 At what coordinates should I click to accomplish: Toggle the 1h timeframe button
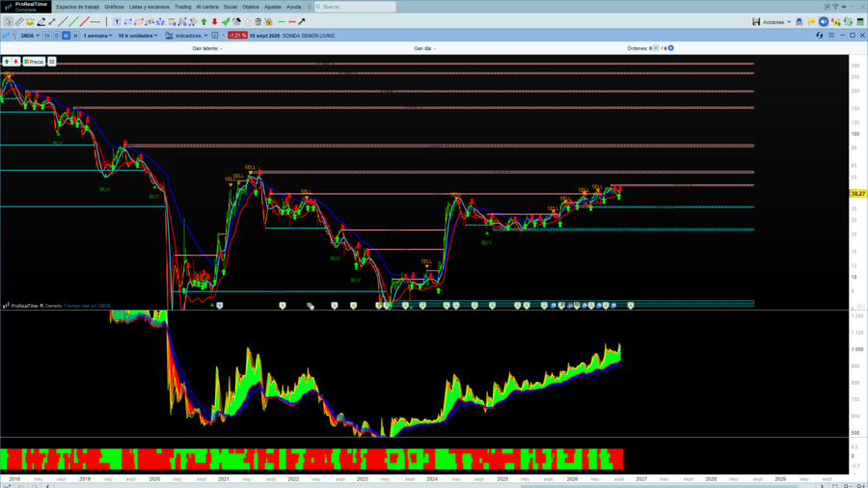tap(47, 36)
